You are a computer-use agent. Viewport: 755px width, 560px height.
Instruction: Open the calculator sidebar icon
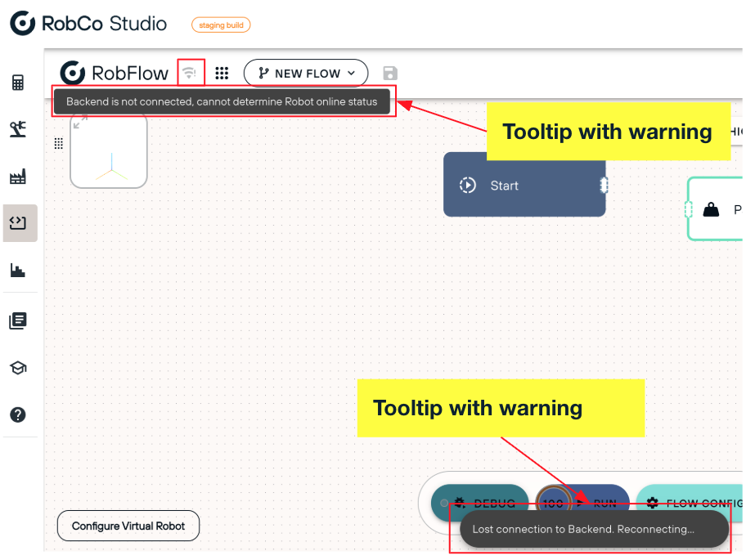(x=18, y=83)
